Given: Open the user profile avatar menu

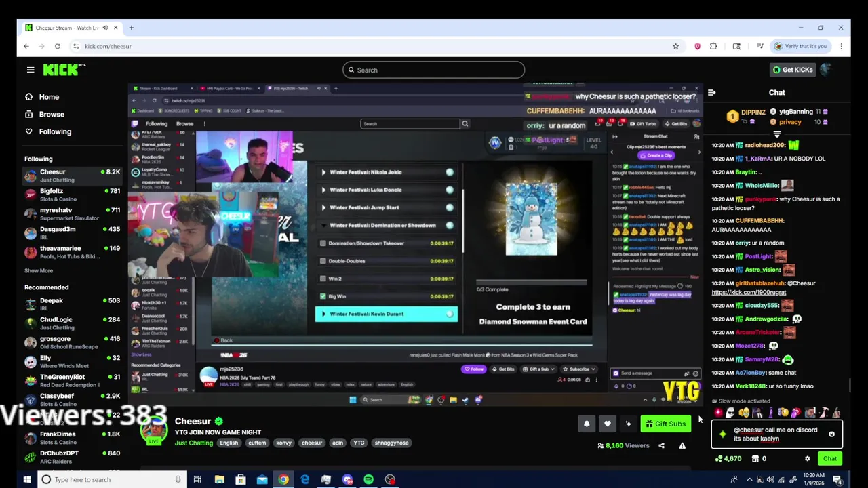Looking at the screenshot, I should pos(825,69).
